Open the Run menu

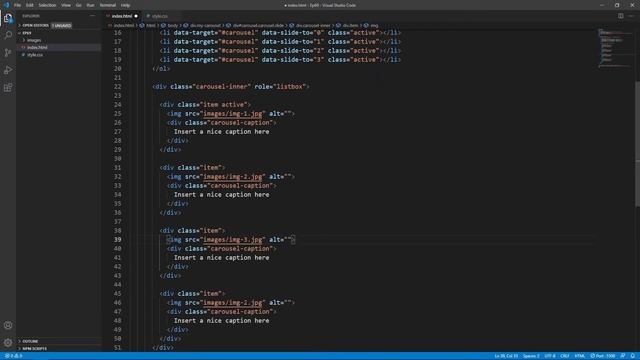click(x=90, y=5)
